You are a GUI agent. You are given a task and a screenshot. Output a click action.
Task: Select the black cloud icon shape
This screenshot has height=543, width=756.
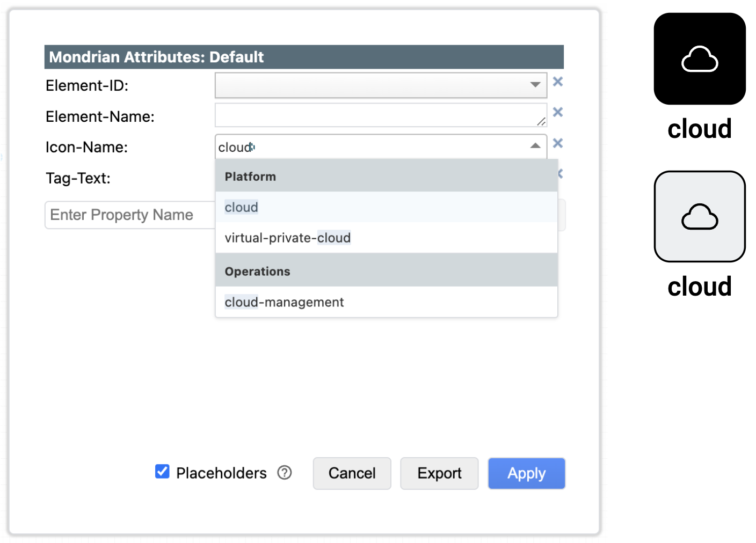point(699,59)
